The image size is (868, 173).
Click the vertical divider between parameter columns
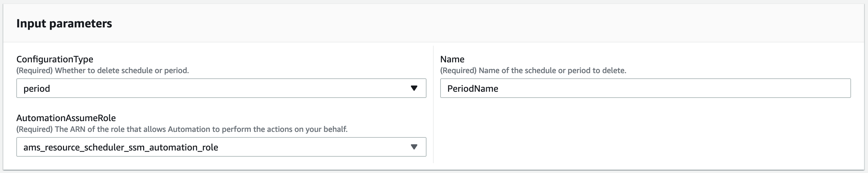[433, 104]
